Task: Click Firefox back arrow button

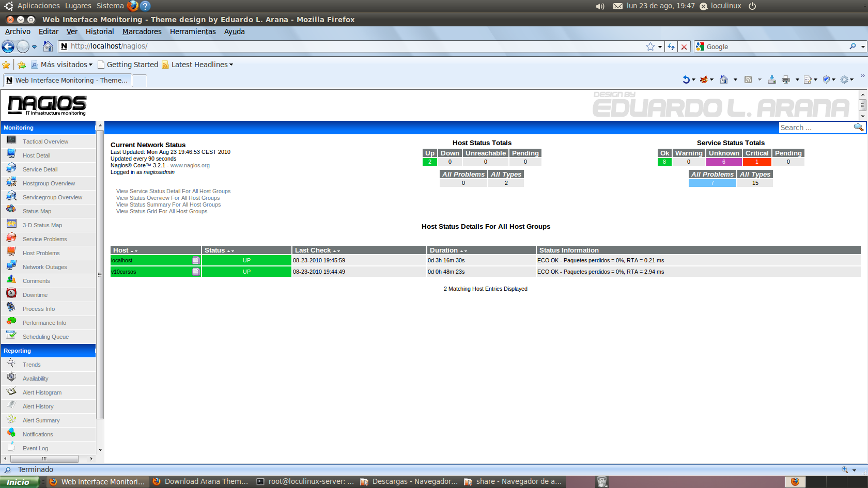Action: pyautogui.click(x=8, y=46)
